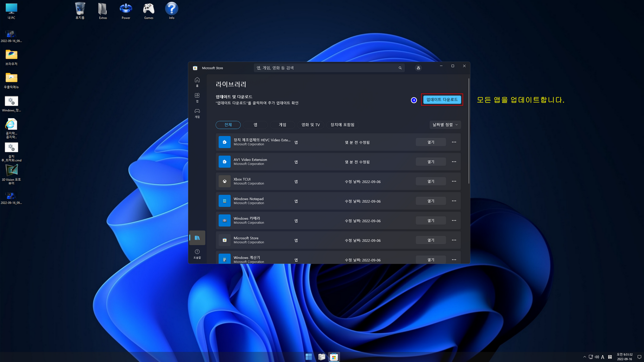Select the 앱 filter tab
This screenshot has width=644, height=362.
click(x=256, y=125)
